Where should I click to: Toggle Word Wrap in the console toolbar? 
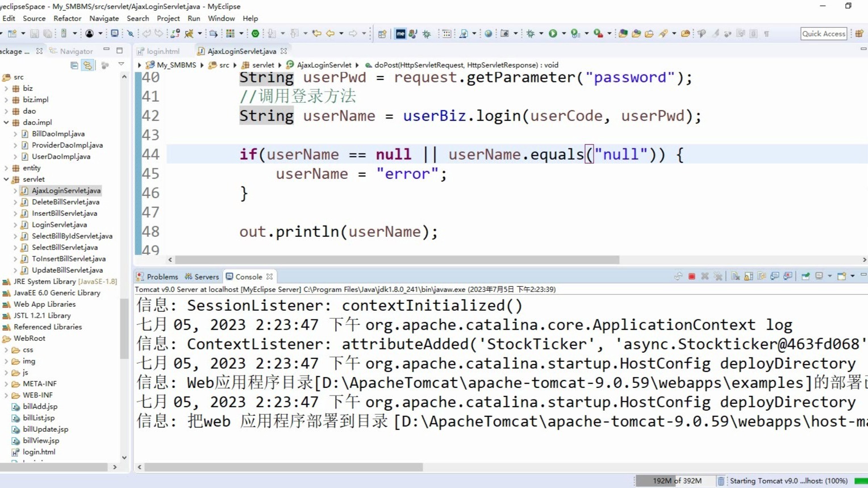click(762, 277)
